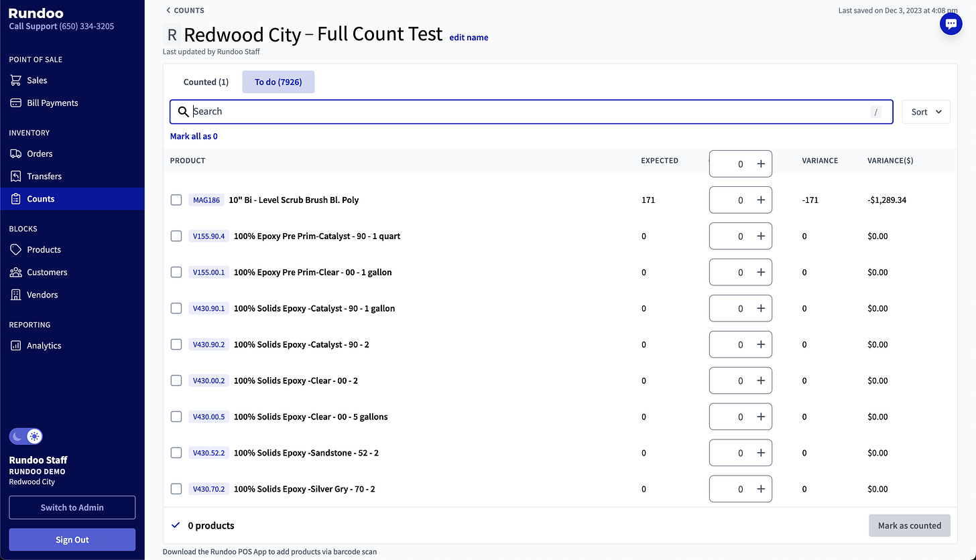The image size is (976, 560).
Task: Check the V155.00.1 Epoxy Pre Prim-Clear checkbox
Action: coord(176,272)
